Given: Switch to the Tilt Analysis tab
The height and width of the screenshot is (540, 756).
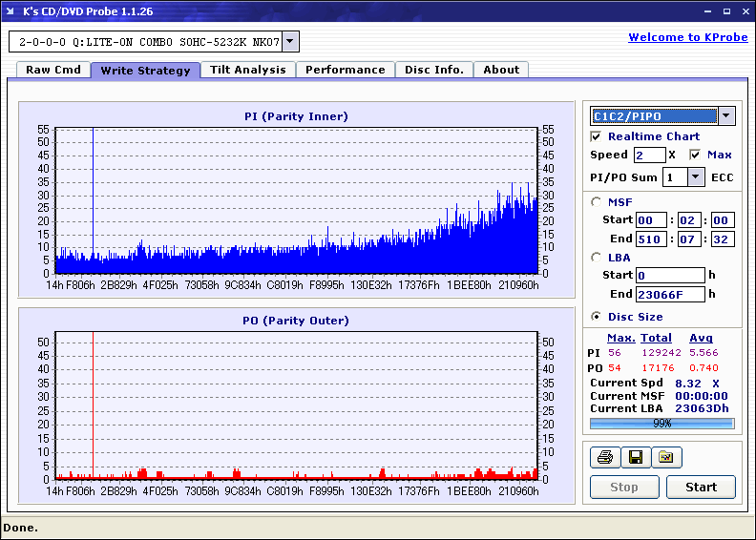Looking at the screenshot, I should [247, 70].
